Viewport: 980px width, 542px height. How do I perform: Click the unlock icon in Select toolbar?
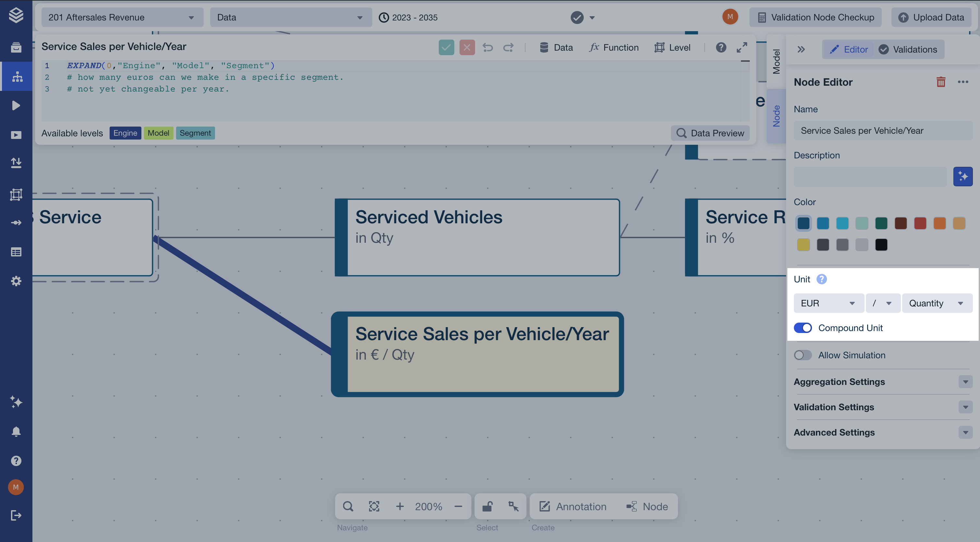pyautogui.click(x=487, y=506)
